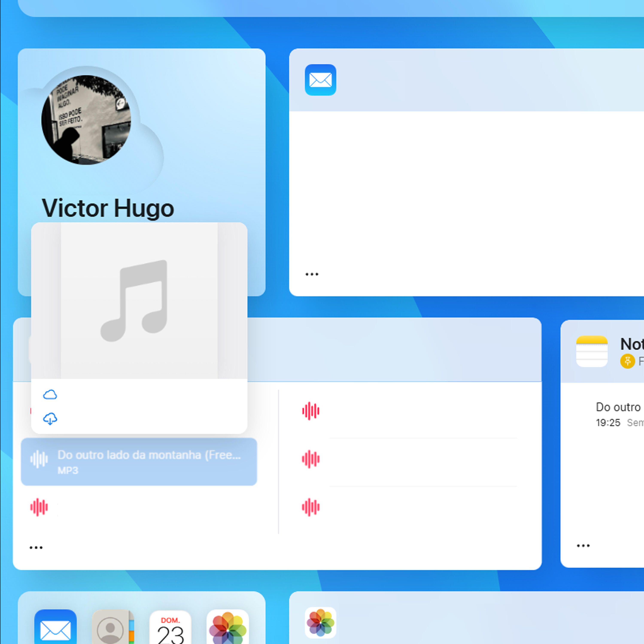Click the bottom audio waveform in the right column

[311, 507]
